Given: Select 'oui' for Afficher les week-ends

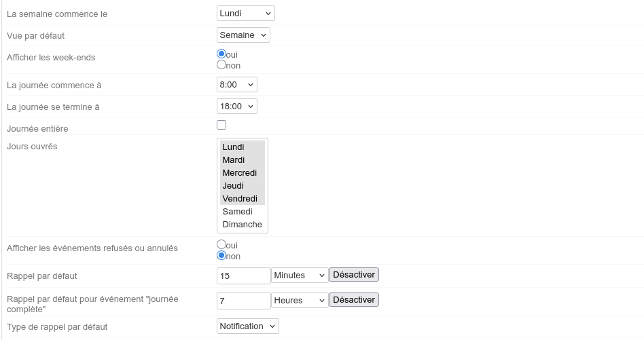Looking at the screenshot, I should tap(221, 54).
